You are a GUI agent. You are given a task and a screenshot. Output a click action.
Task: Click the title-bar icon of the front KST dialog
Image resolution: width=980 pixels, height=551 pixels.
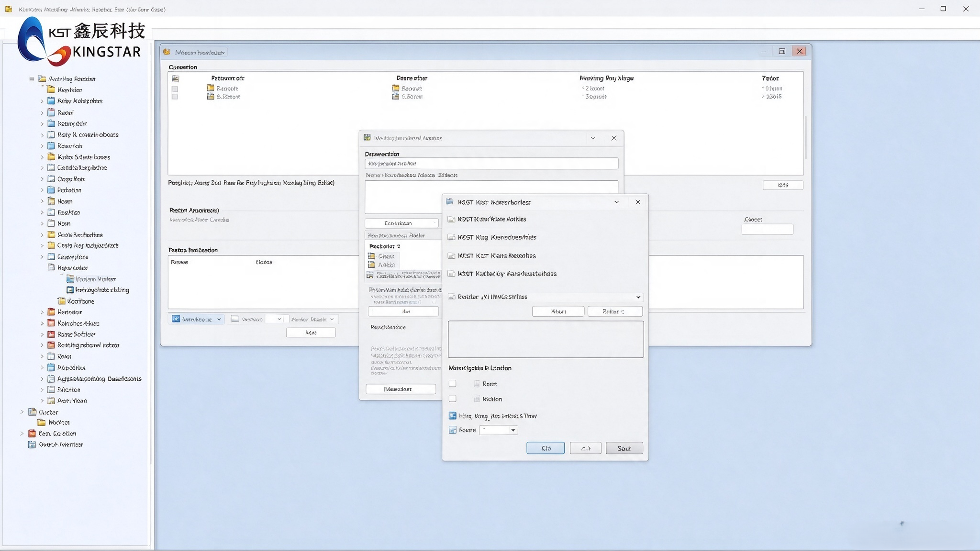[450, 202]
